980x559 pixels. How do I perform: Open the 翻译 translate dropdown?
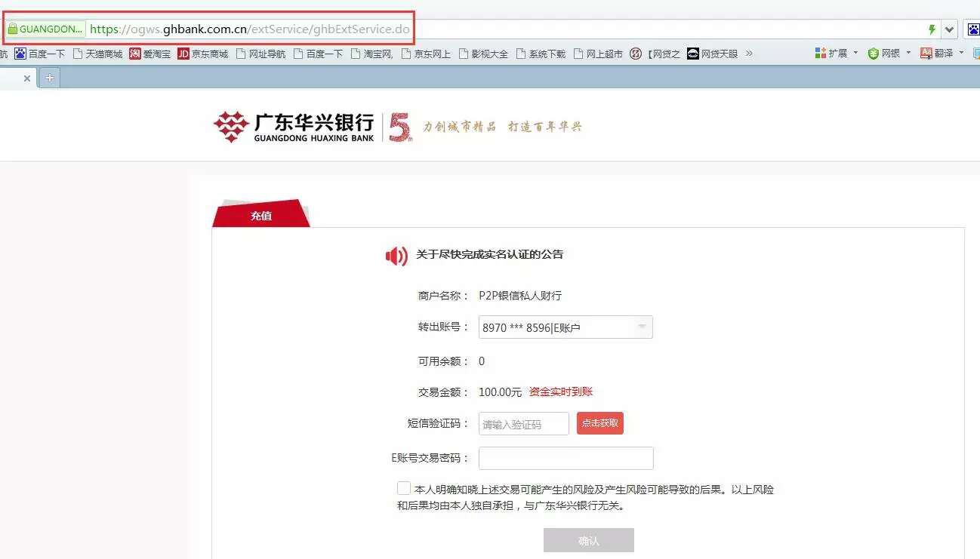point(941,54)
